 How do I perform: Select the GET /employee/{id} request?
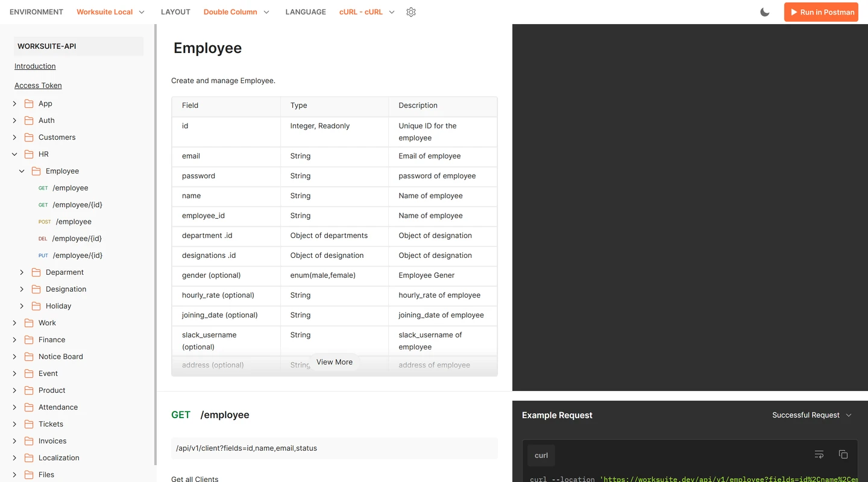71,205
